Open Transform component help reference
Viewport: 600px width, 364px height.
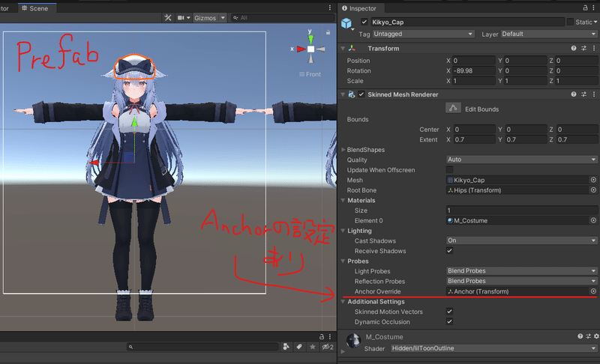[x=574, y=48]
